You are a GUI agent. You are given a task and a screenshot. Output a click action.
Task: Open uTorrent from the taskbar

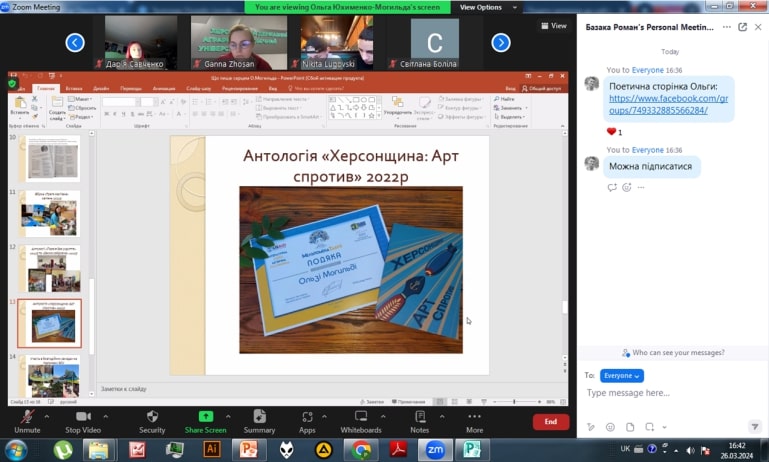tap(63, 450)
